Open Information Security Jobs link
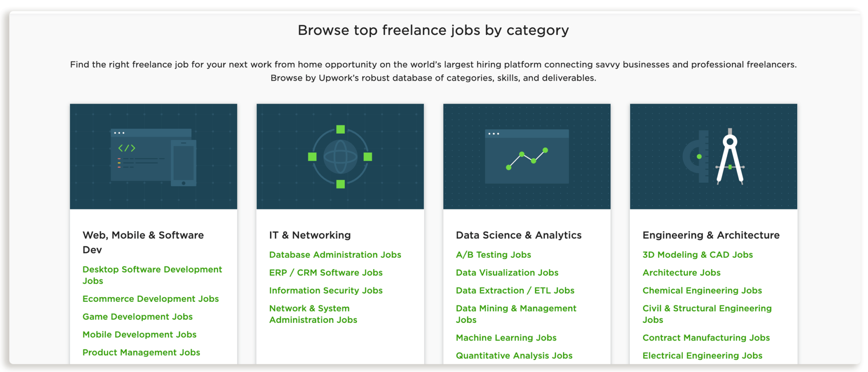 [x=325, y=290]
